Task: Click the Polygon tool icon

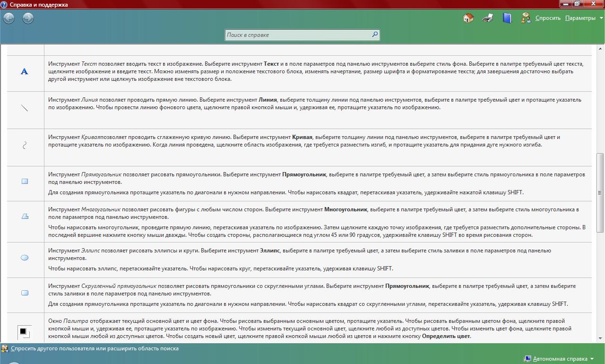Action: point(25,216)
